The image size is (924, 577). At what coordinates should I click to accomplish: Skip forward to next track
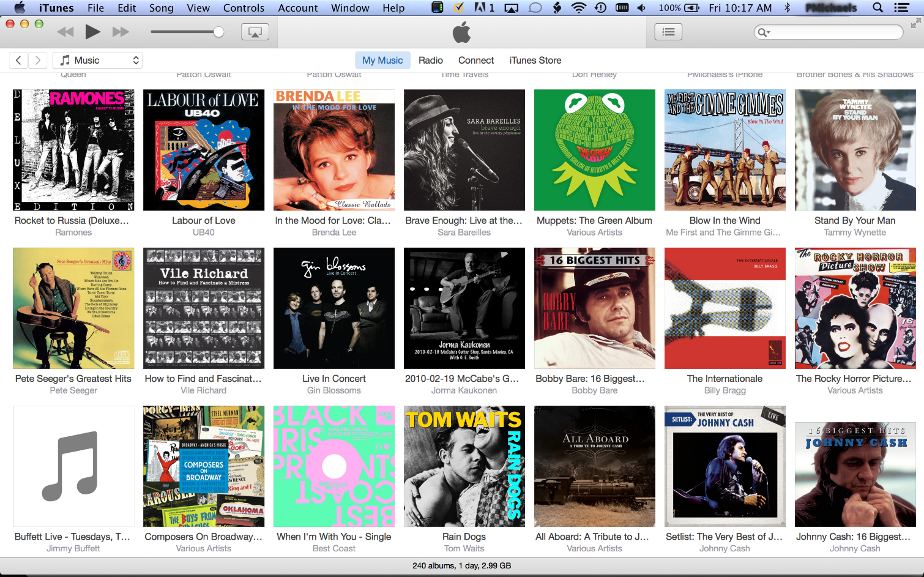coord(121,32)
